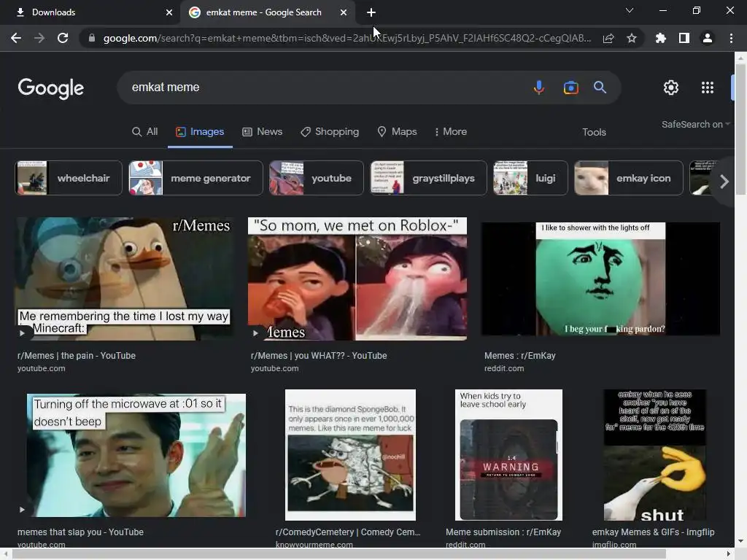Filter by the wheelchair chip

point(69,178)
